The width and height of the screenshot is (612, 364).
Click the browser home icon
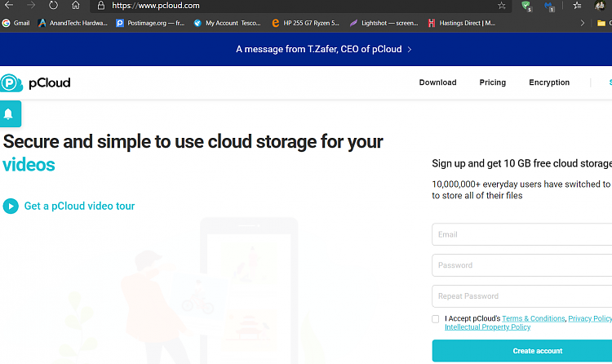(x=76, y=5)
